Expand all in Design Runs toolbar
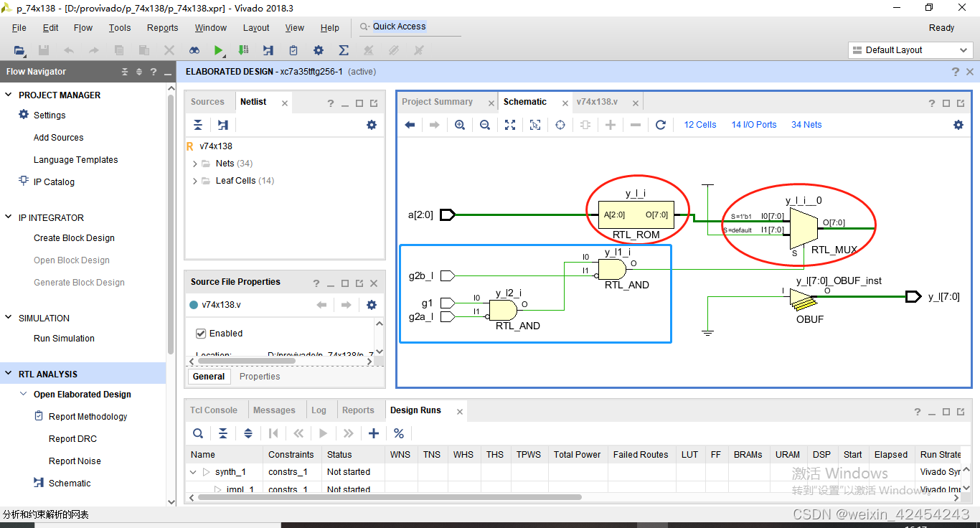980x528 pixels. [248, 433]
